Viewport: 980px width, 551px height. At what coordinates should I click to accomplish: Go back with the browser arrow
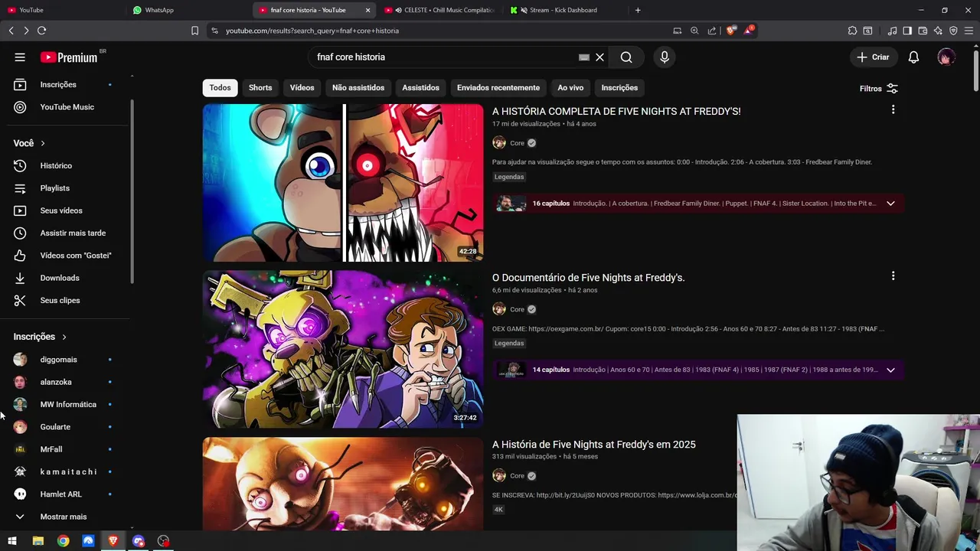[x=11, y=31]
